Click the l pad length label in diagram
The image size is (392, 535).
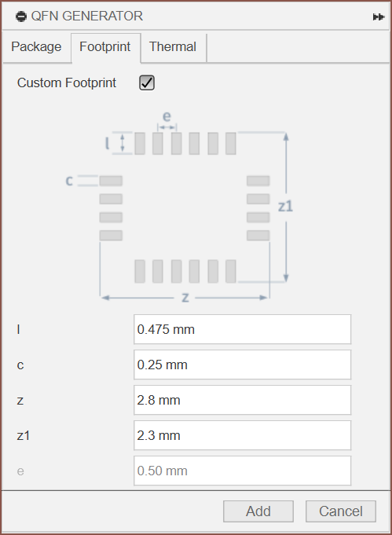(x=107, y=143)
